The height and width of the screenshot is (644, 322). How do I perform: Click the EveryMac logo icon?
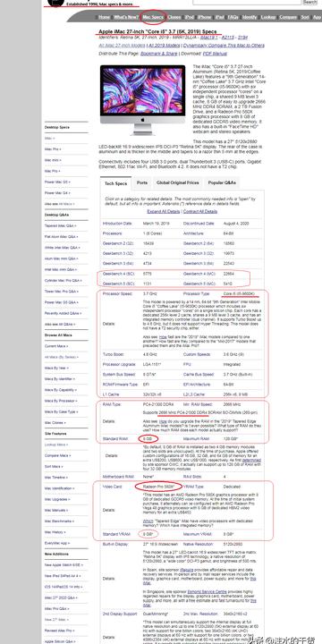55,3
